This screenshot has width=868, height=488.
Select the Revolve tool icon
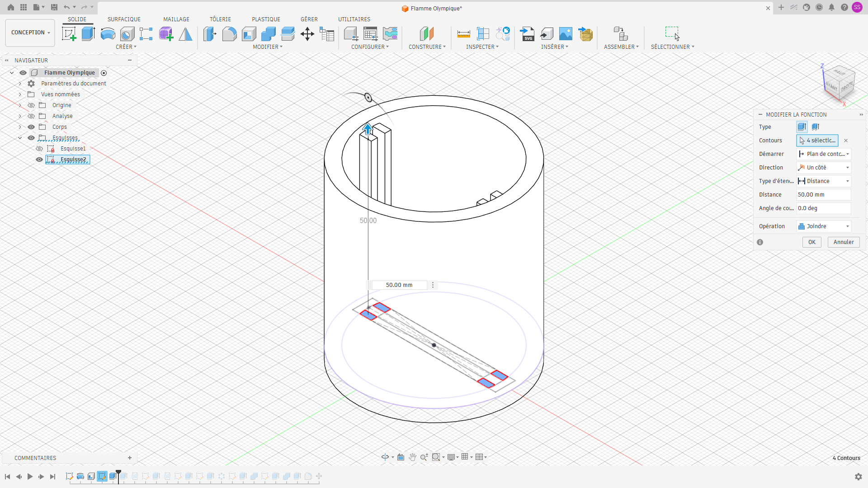(108, 34)
